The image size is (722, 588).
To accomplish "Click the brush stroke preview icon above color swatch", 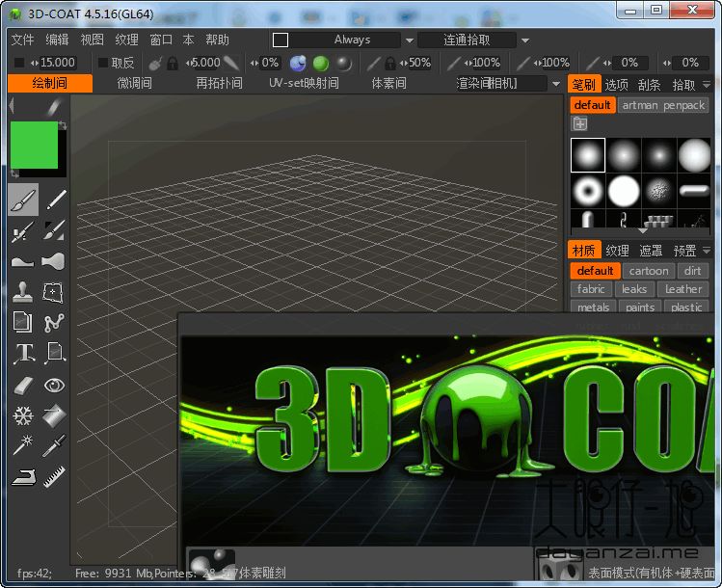I will click(54, 107).
